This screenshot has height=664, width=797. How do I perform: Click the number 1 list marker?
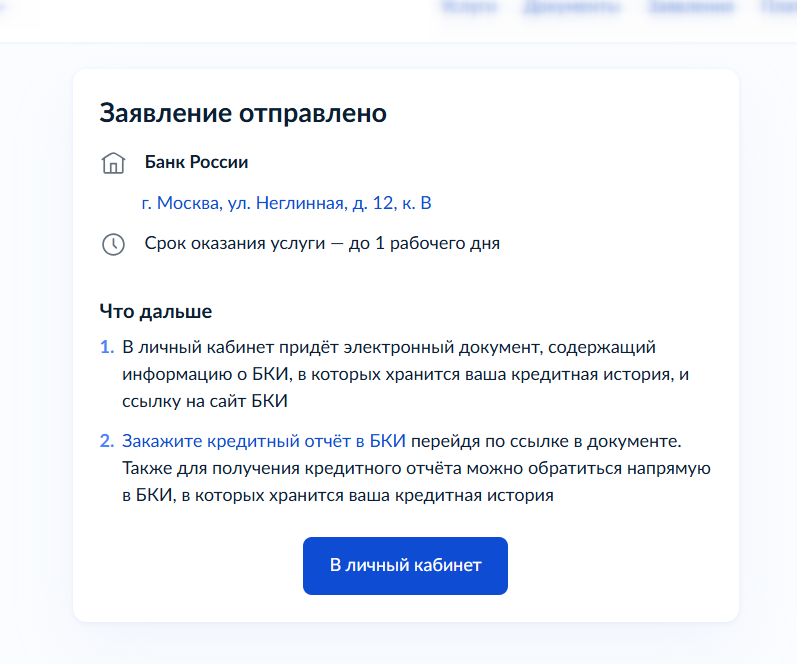click(107, 347)
